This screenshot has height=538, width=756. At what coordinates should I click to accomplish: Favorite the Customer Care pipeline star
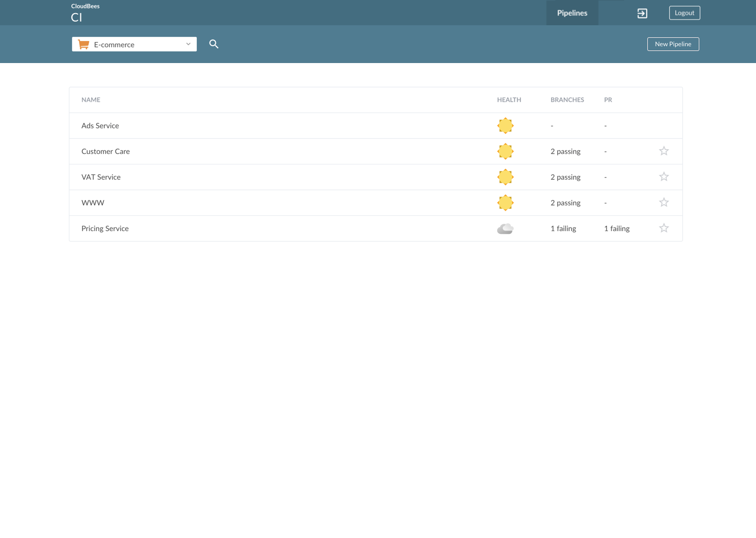coord(664,151)
